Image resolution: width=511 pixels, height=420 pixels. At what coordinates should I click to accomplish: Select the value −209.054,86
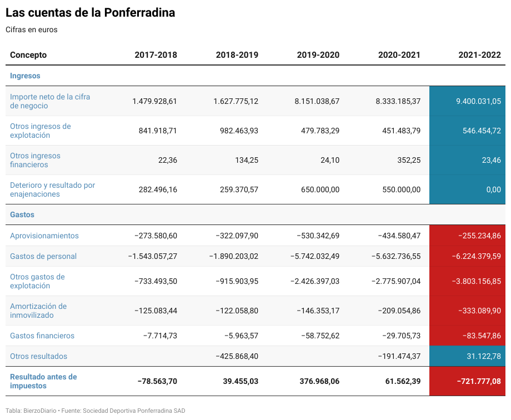[399, 311]
